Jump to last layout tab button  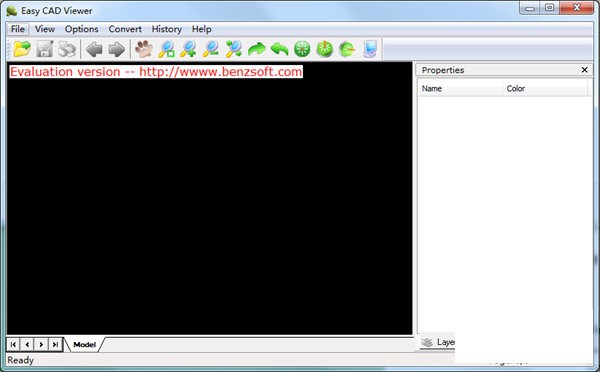[55, 344]
